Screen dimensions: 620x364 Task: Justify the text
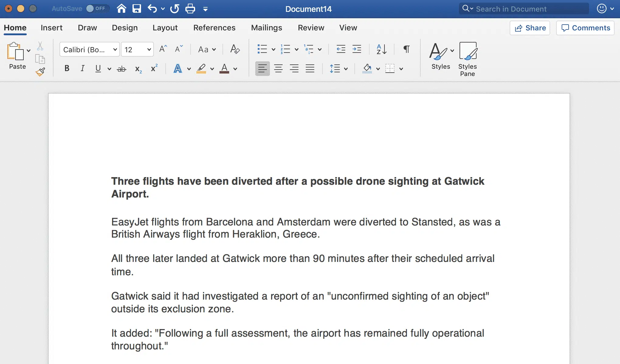310,69
